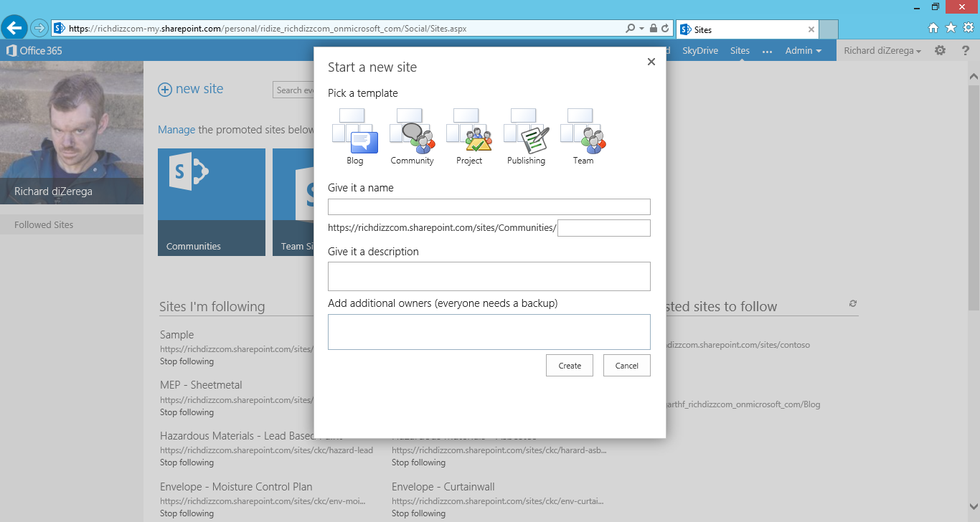Select the Publishing template icon
The image size is (980, 522).
point(526,132)
